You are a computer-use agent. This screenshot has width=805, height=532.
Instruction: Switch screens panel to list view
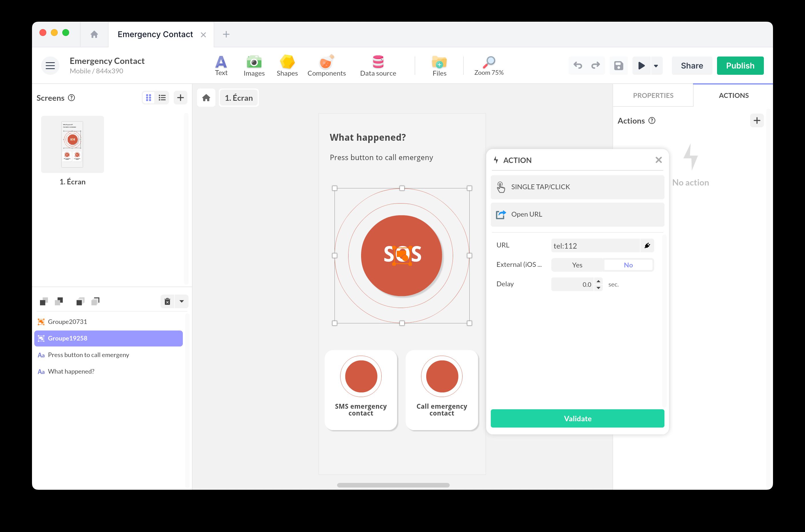(162, 98)
